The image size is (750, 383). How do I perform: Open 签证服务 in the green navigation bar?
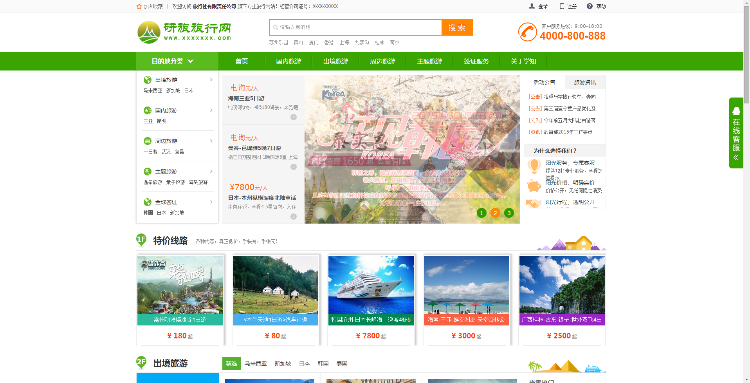click(x=476, y=61)
